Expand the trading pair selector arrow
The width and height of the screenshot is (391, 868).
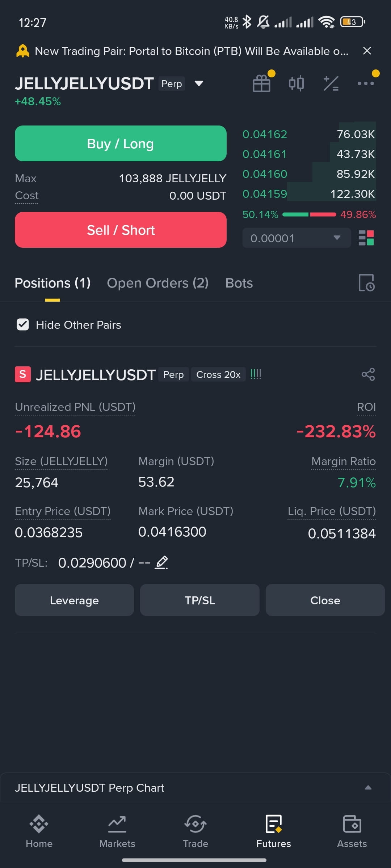pyautogui.click(x=199, y=84)
